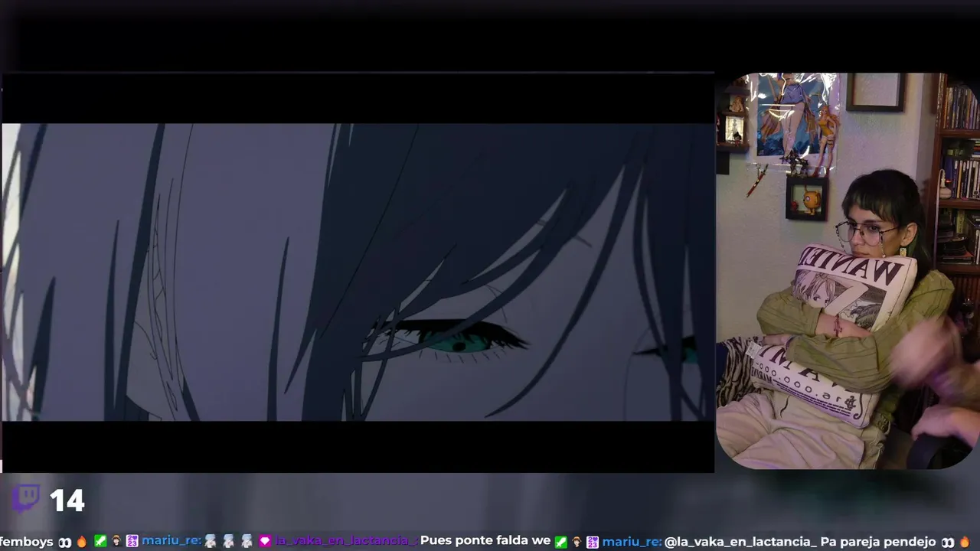980x551 pixels.
Task: Click the 'femboys' text at ticker start
Action: 27,541
